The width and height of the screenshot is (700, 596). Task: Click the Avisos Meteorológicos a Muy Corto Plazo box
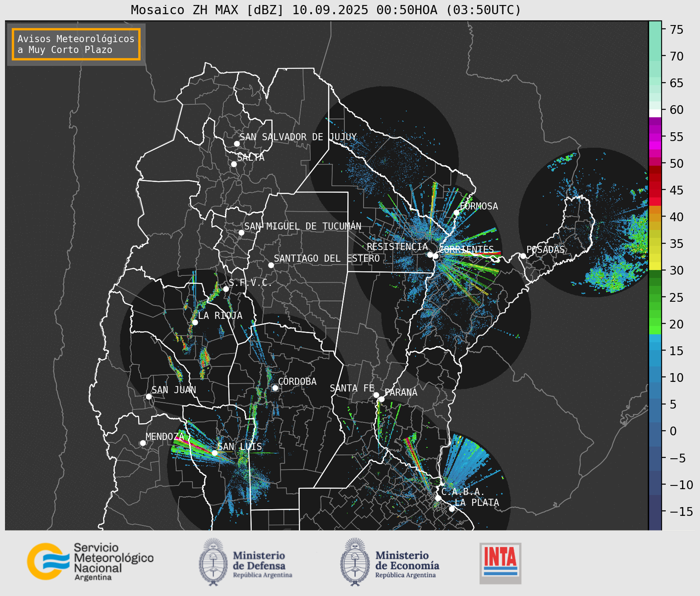[x=76, y=44]
